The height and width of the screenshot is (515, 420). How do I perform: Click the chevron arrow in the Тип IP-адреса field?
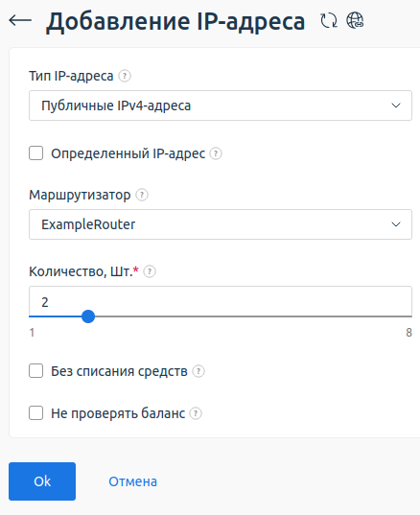(396, 105)
